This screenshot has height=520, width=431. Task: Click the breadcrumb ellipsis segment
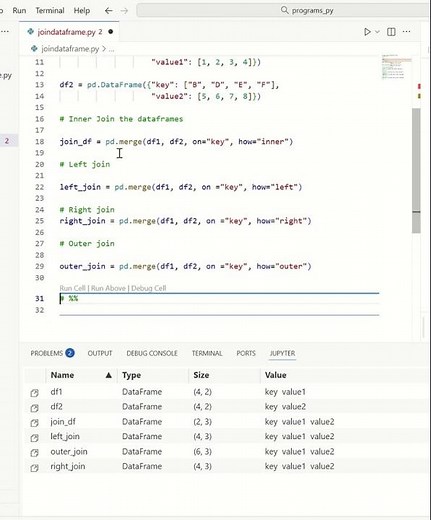tap(111, 49)
